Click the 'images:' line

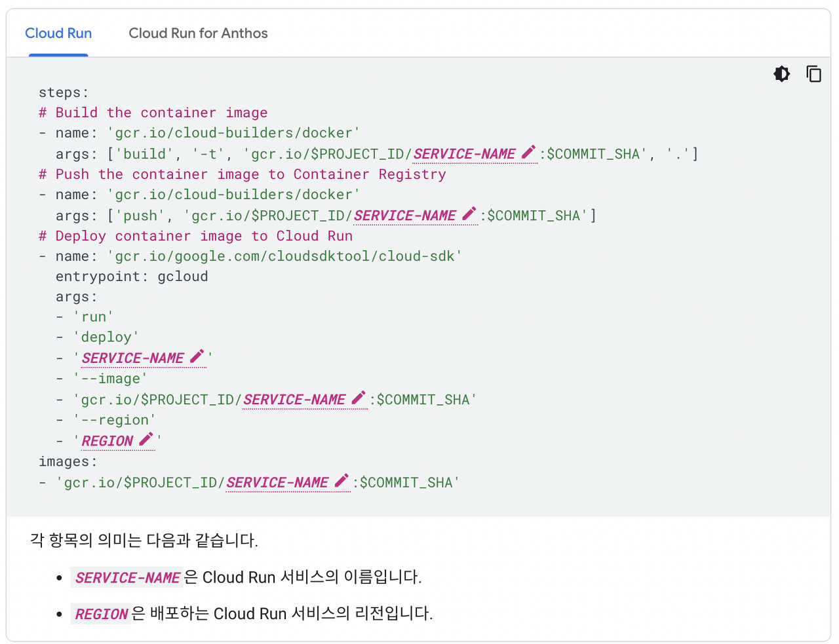click(68, 461)
